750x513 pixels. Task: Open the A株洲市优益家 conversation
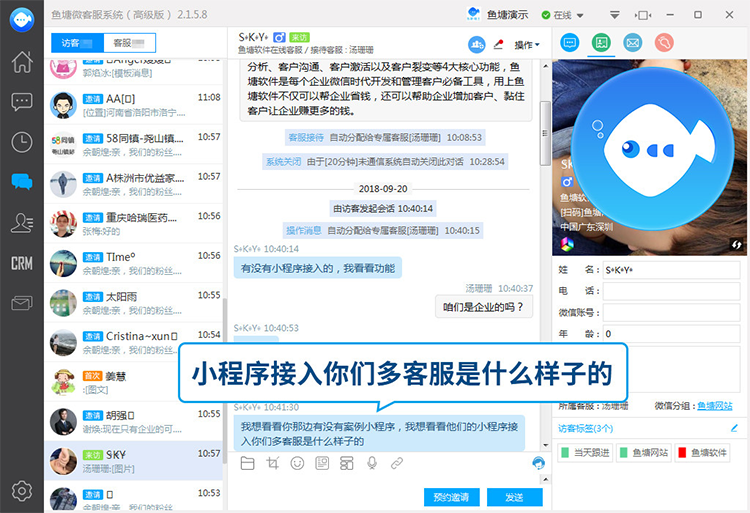click(x=133, y=185)
